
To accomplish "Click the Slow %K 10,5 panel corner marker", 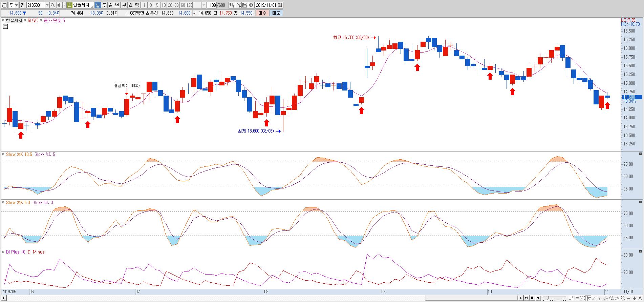I will coord(641,154).
